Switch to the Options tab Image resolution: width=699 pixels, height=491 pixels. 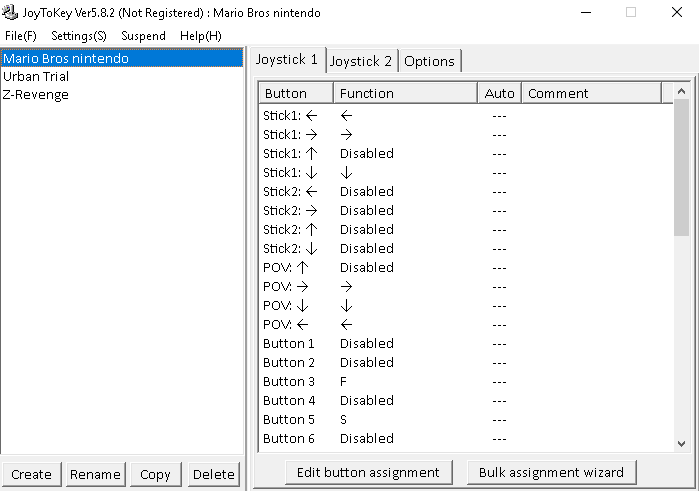[x=429, y=61]
